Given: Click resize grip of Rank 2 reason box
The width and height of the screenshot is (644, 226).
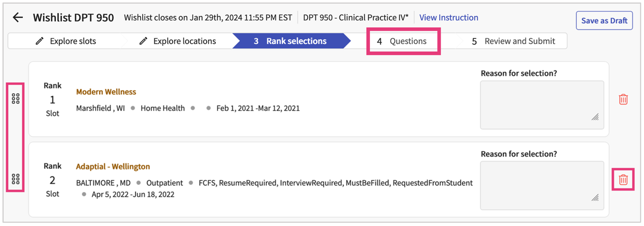Looking at the screenshot, I should tap(595, 198).
